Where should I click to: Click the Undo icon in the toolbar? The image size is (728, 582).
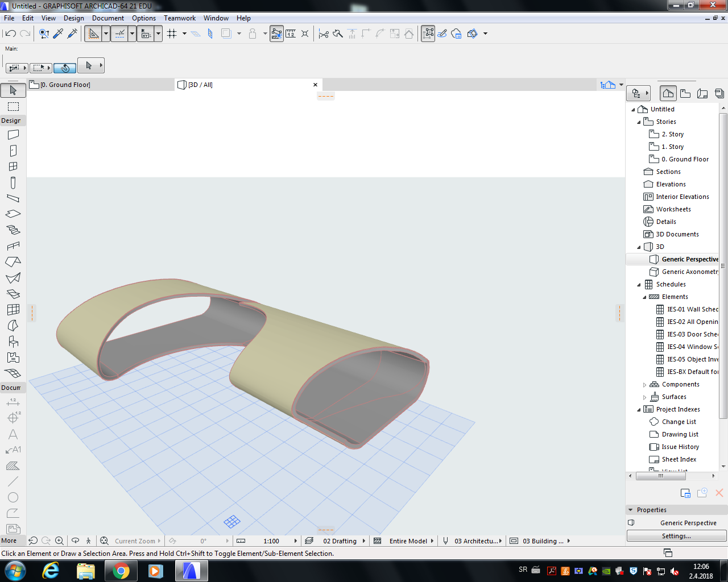11,34
